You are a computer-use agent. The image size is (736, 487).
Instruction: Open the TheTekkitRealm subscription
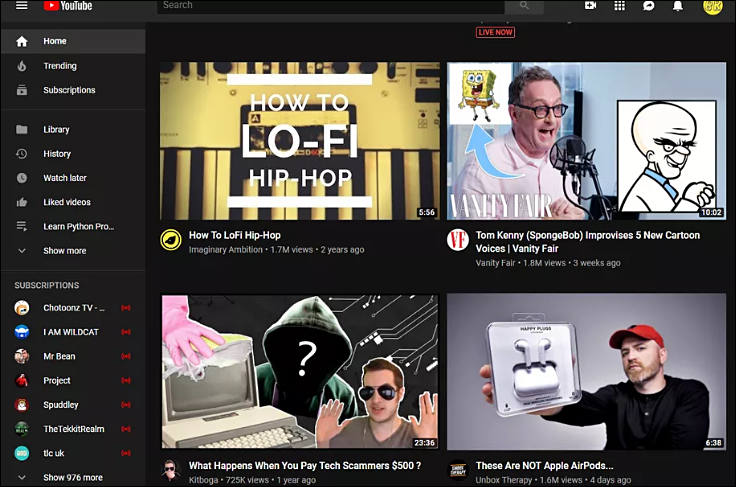73,429
